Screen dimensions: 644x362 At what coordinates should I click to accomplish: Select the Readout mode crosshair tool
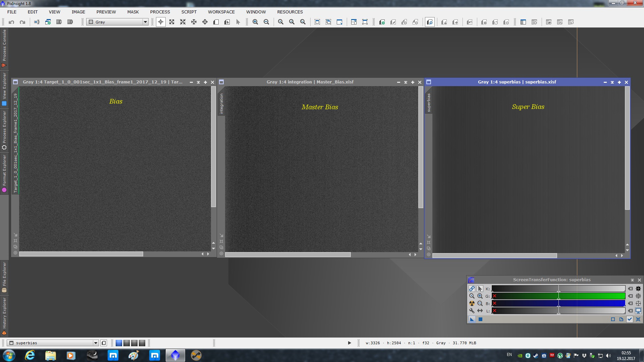point(161,22)
